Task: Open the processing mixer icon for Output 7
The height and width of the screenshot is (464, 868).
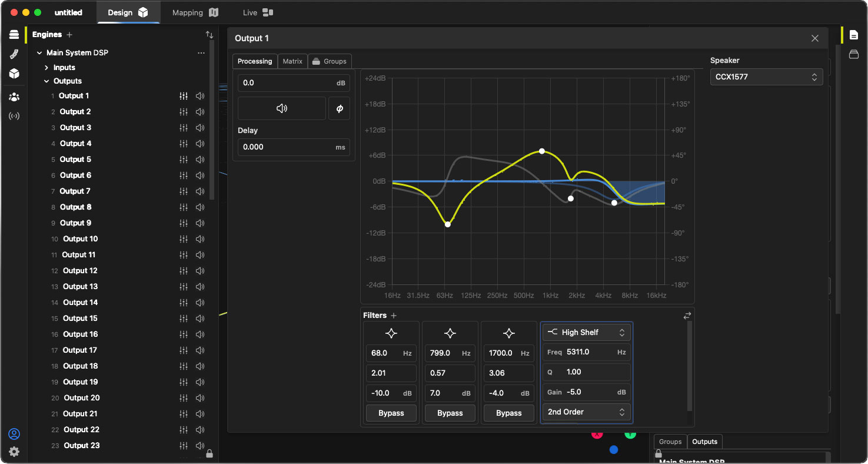Action: (184, 191)
